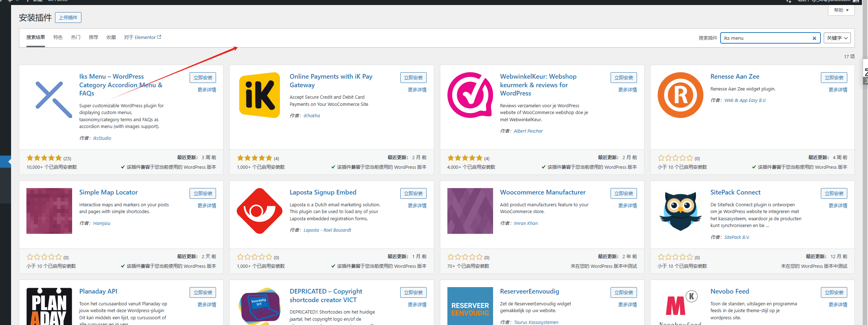This screenshot has width=868, height=325.
Task: Install the Laposta Signup Embed plugin
Action: tap(413, 193)
